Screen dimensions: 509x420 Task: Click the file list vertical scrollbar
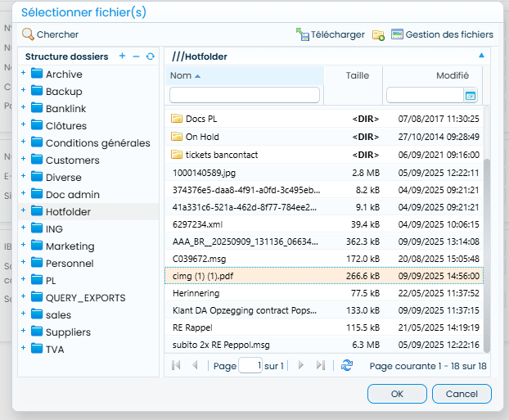click(486, 255)
